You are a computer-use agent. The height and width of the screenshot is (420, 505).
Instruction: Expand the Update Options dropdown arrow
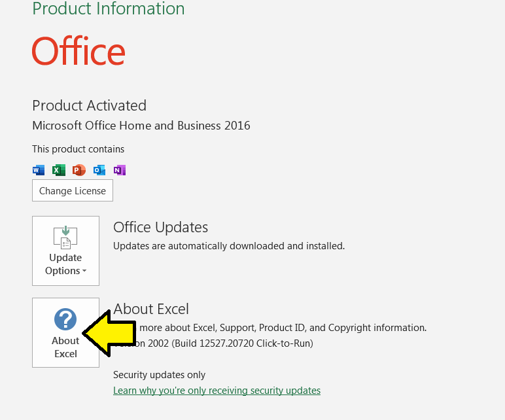[84, 271]
